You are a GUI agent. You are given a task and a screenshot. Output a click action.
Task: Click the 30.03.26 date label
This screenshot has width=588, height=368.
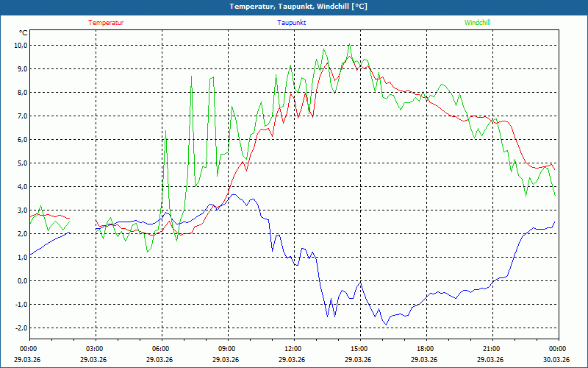[x=556, y=360]
